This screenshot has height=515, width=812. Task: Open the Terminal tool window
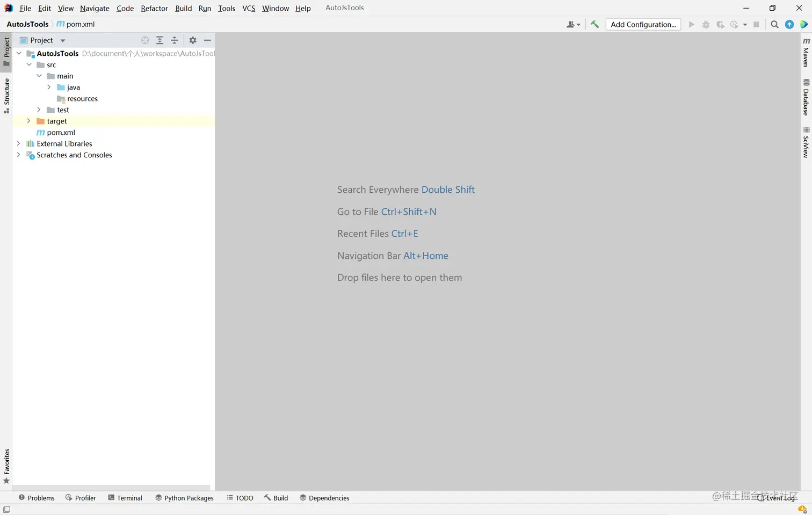coord(125,498)
